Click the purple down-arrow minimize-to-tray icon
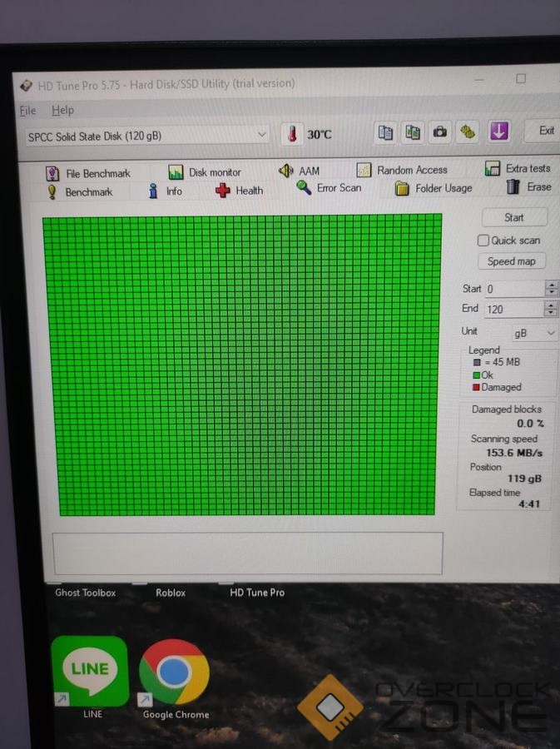Image resolution: width=560 pixels, height=749 pixels. (x=499, y=131)
